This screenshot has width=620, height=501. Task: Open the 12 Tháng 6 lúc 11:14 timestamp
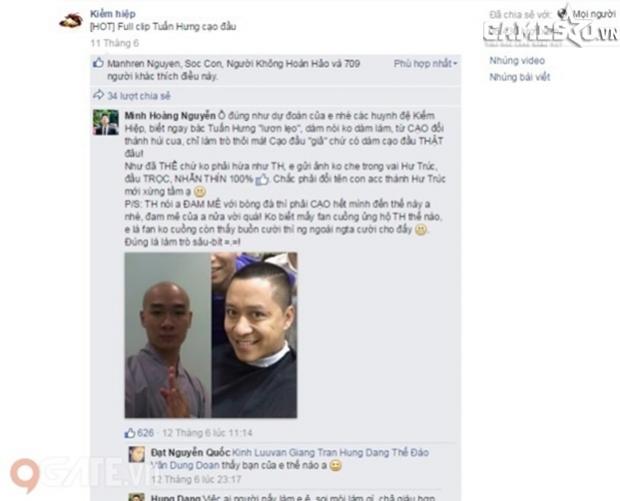click(207, 433)
